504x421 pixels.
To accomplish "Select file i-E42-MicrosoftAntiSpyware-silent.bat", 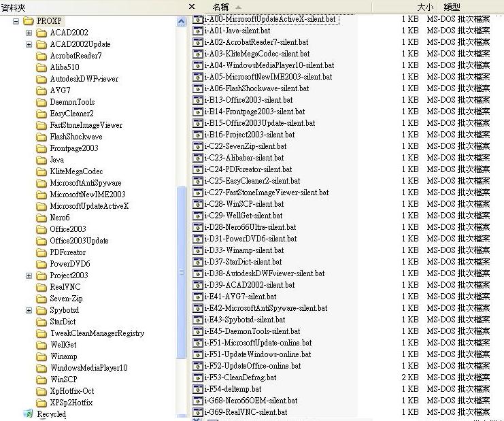I will (x=266, y=309).
